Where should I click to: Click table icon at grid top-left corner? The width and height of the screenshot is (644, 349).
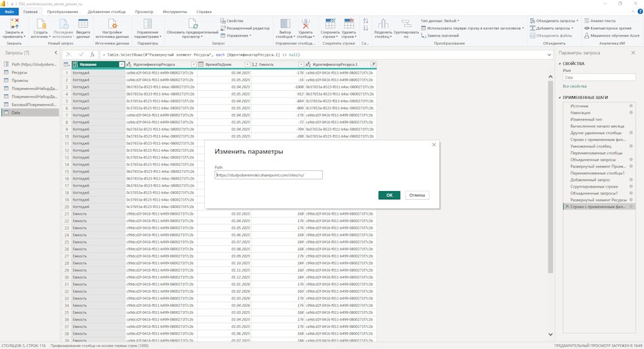pyautogui.click(x=66, y=64)
